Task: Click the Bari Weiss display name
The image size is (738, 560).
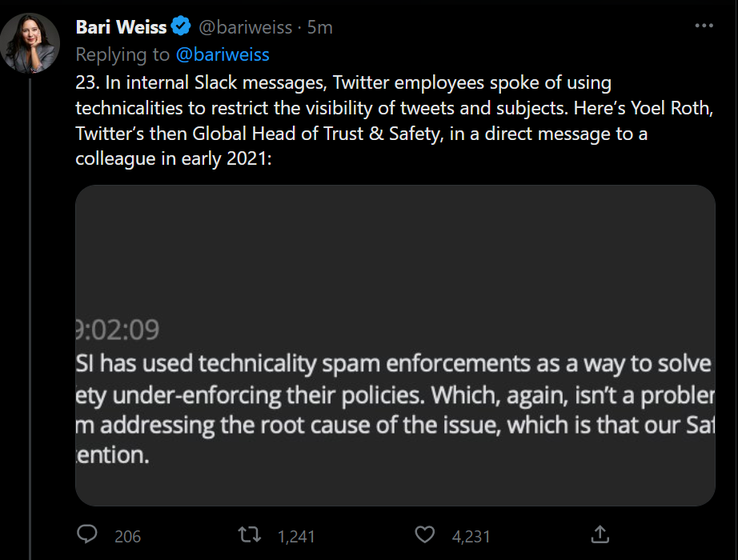Action: [121, 27]
